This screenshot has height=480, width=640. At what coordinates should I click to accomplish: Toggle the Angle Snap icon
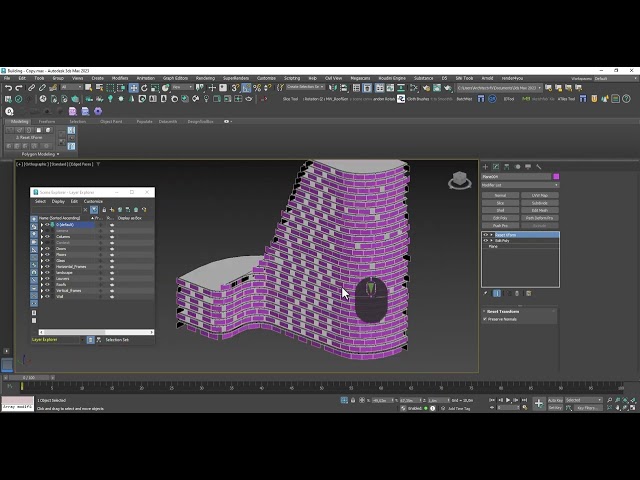point(246,88)
